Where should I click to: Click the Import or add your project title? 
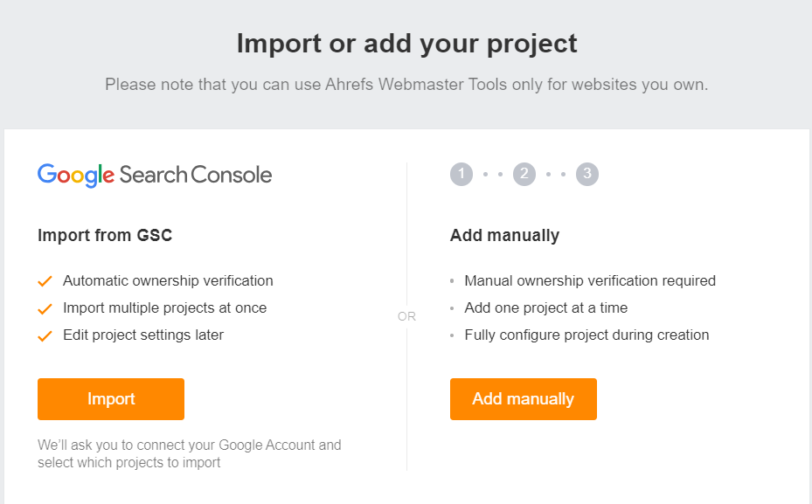[406, 43]
